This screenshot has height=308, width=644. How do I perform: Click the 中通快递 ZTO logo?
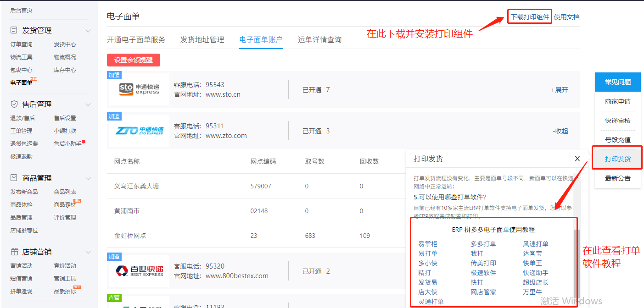coord(139,131)
